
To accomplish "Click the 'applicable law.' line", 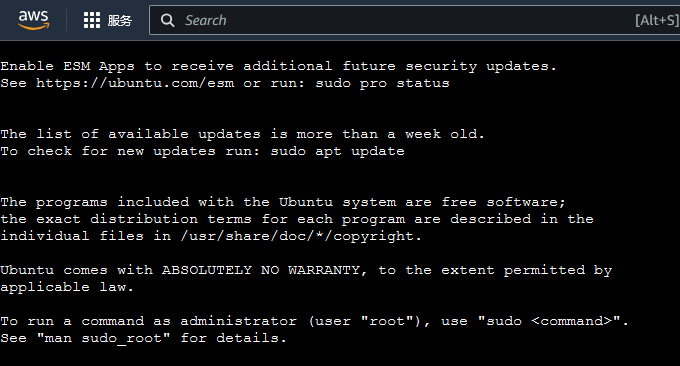I will 67,287.
